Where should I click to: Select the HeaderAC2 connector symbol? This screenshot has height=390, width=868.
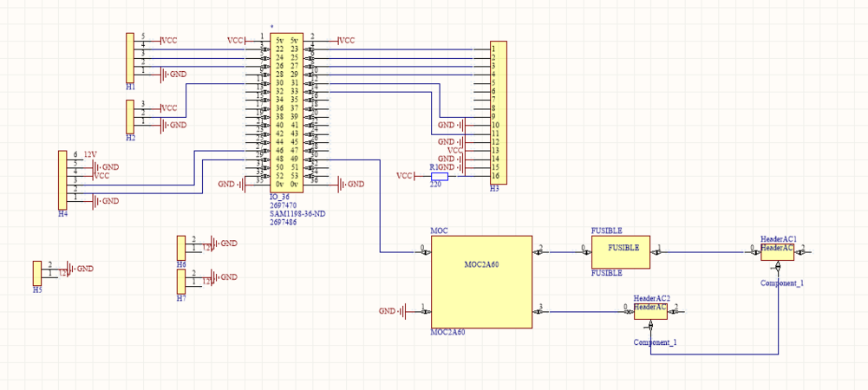point(650,310)
